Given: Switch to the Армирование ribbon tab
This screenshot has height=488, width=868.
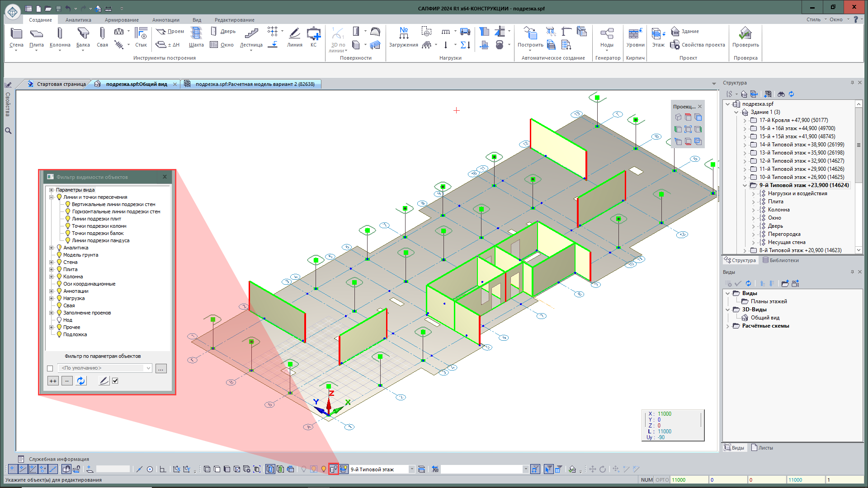Looking at the screenshot, I should pos(122,20).
